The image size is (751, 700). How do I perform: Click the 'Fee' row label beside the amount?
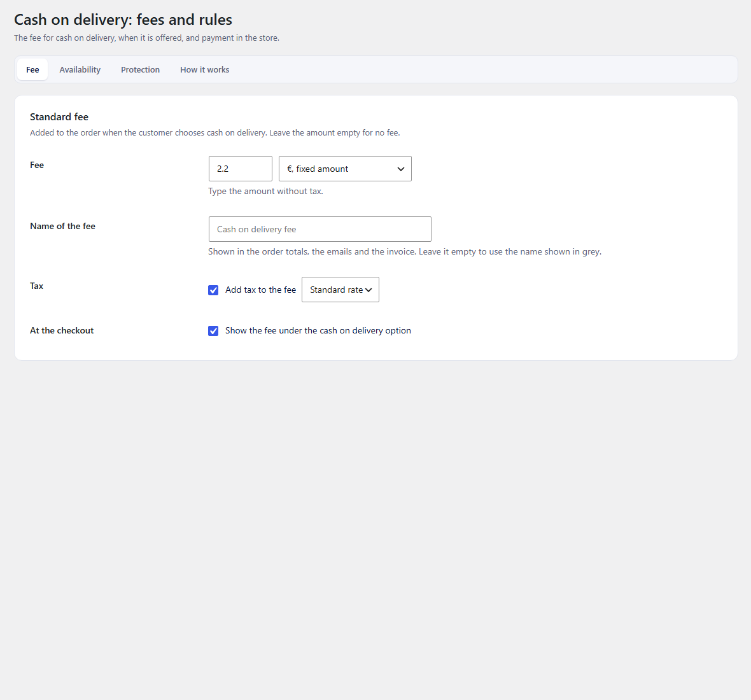(x=37, y=165)
